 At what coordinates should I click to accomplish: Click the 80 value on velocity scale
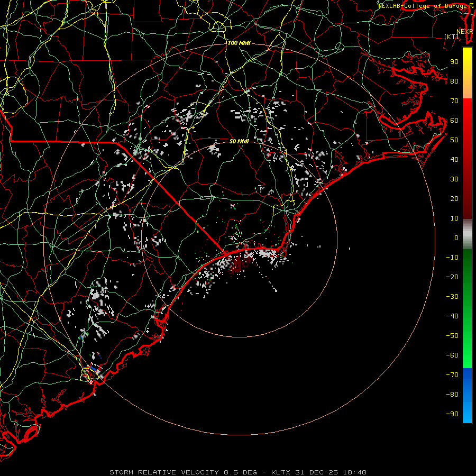tap(454, 81)
